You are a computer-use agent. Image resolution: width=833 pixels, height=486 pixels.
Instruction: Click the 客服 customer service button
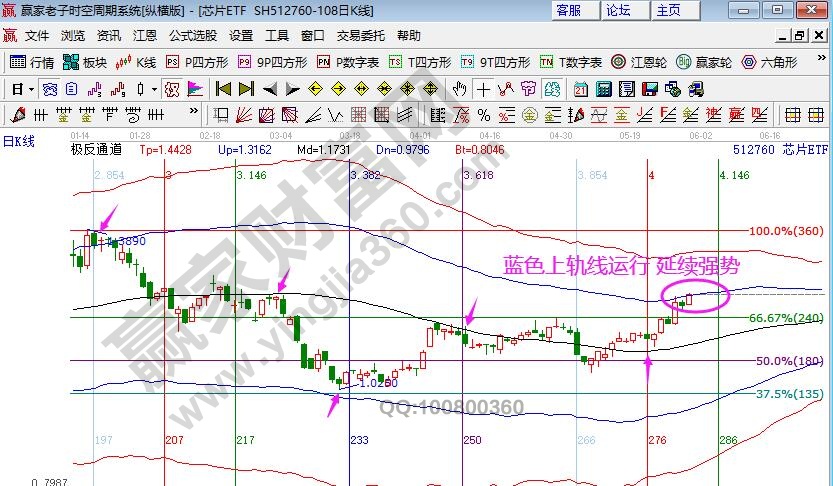569,10
